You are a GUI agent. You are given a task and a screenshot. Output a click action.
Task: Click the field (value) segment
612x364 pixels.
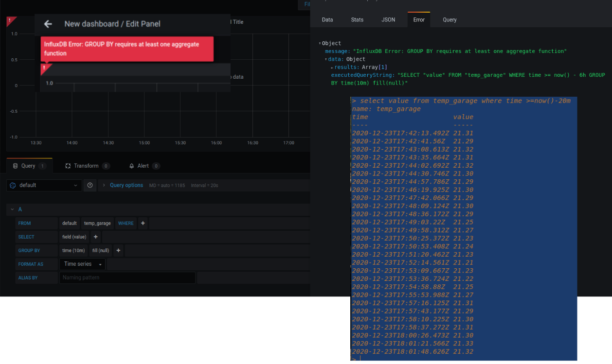pyautogui.click(x=74, y=237)
